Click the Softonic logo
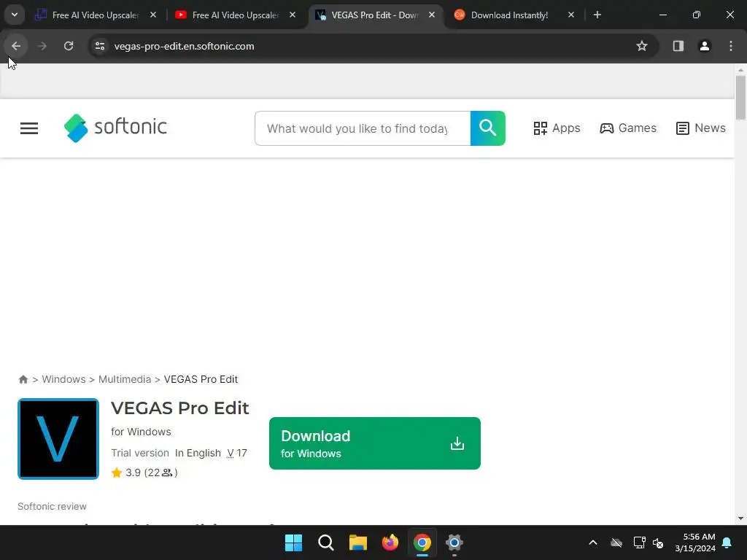This screenshot has height=560, width=747. tap(115, 128)
